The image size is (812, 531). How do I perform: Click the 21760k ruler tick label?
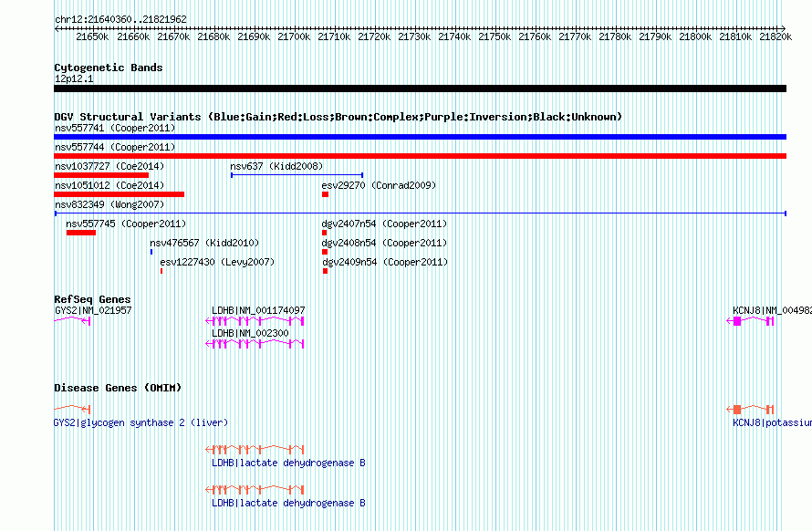tap(535, 36)
